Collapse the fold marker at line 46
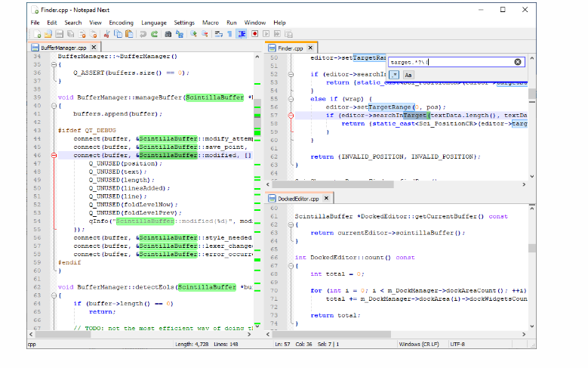588x368 pixels. pos(53,155)
